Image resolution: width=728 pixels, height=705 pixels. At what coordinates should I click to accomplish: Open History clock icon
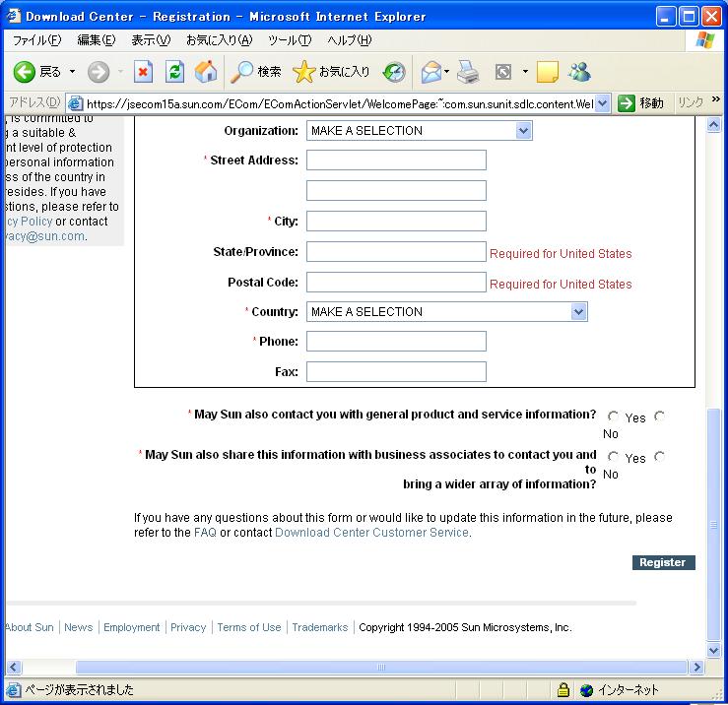pos(394,72)
